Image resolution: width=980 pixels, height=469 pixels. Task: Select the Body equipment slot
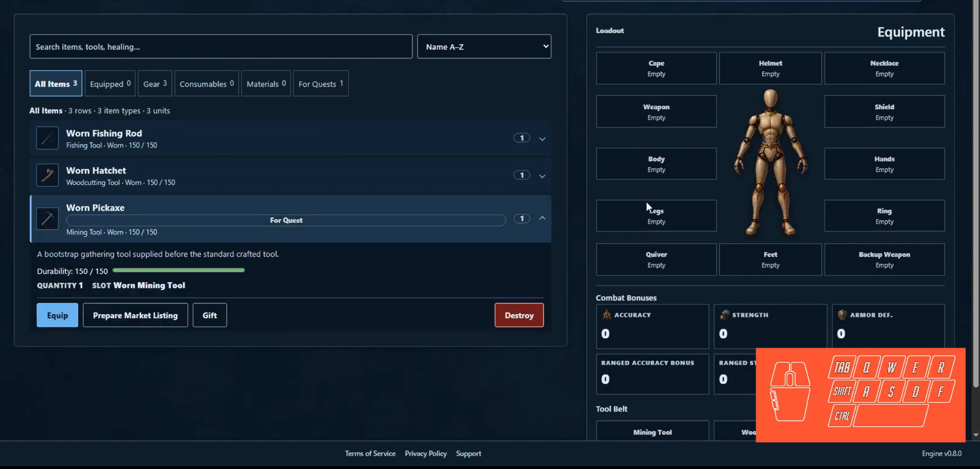[x=657, y=164]
